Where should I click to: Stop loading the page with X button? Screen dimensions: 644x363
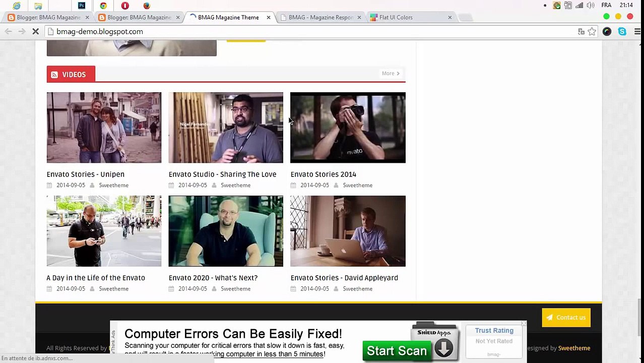pyautogui.click(x=36, y=31)
